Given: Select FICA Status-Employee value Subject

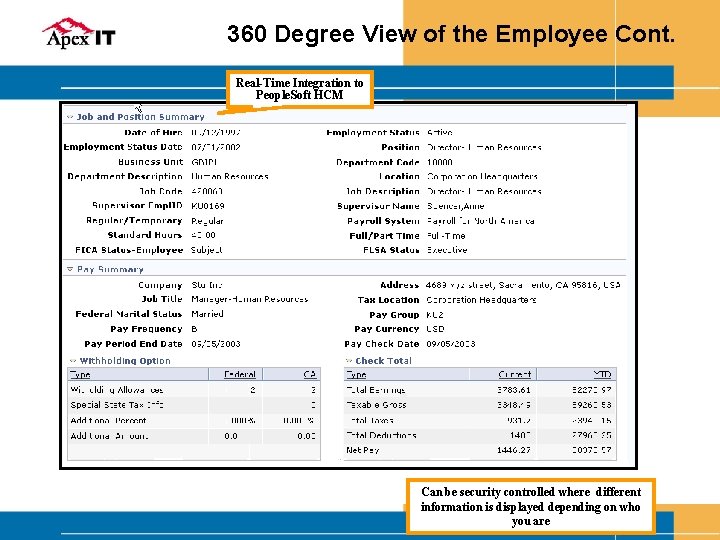Looking at the screenshot, I should 207,250.
